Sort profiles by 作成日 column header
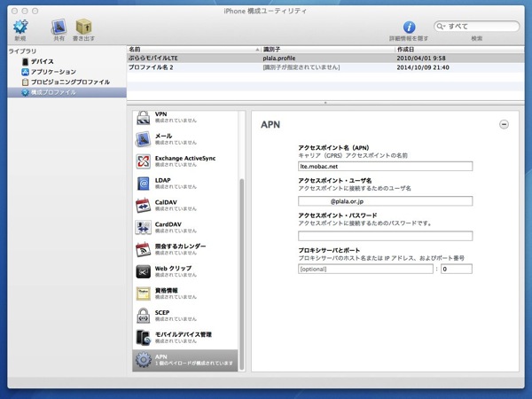The width and height of the screenshot is (532, 399). tap(459, 49)
